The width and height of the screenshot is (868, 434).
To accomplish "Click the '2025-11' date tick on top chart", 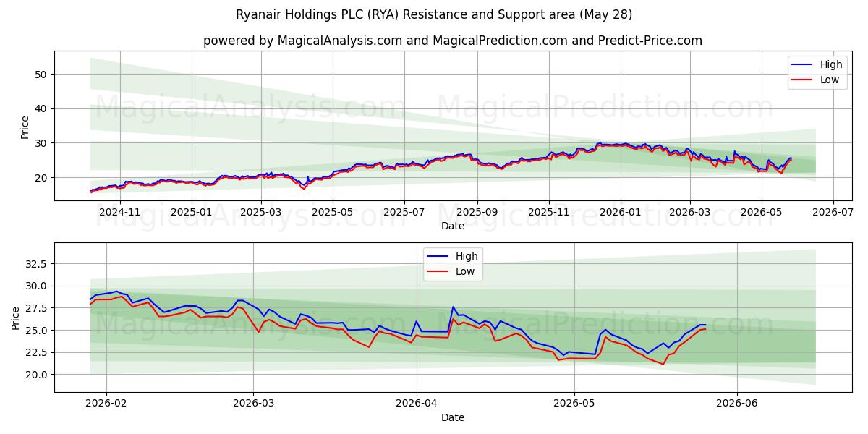I will tap(549, 212).
